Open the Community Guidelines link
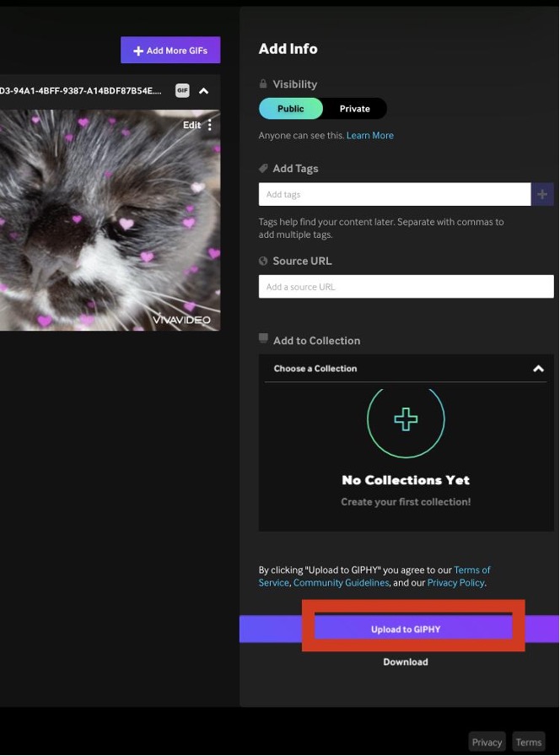Viewport: 560px width, 756px height. click(341, 583)
